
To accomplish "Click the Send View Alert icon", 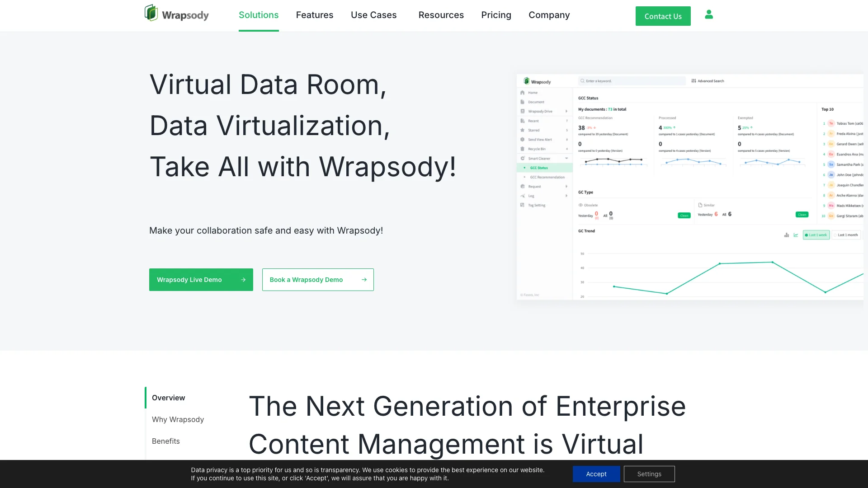I will (x=522, y=140).
